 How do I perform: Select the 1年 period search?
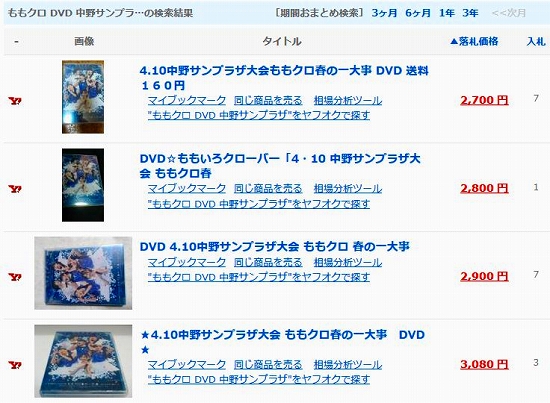tap(447, 13)
